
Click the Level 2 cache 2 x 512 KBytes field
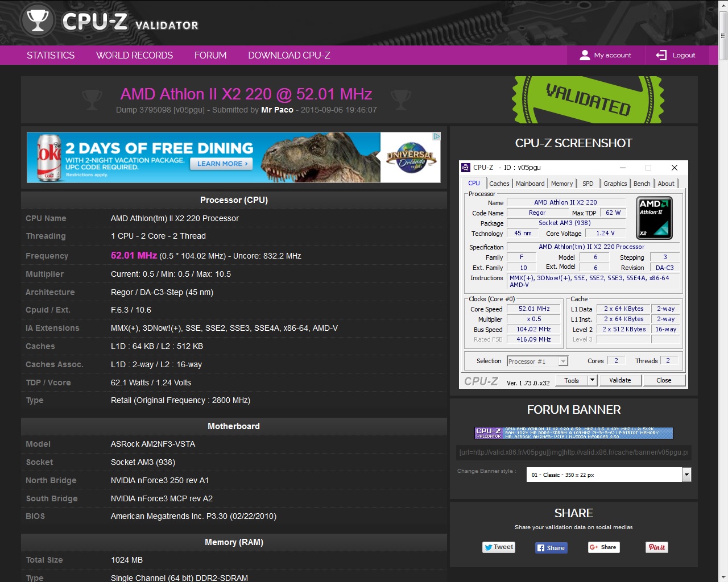[624, 329]
